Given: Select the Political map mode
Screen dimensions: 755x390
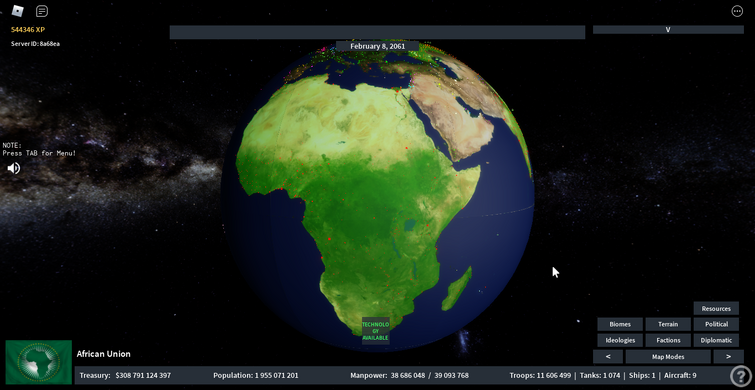Looking at the screenshot, I should coord(716,324).
